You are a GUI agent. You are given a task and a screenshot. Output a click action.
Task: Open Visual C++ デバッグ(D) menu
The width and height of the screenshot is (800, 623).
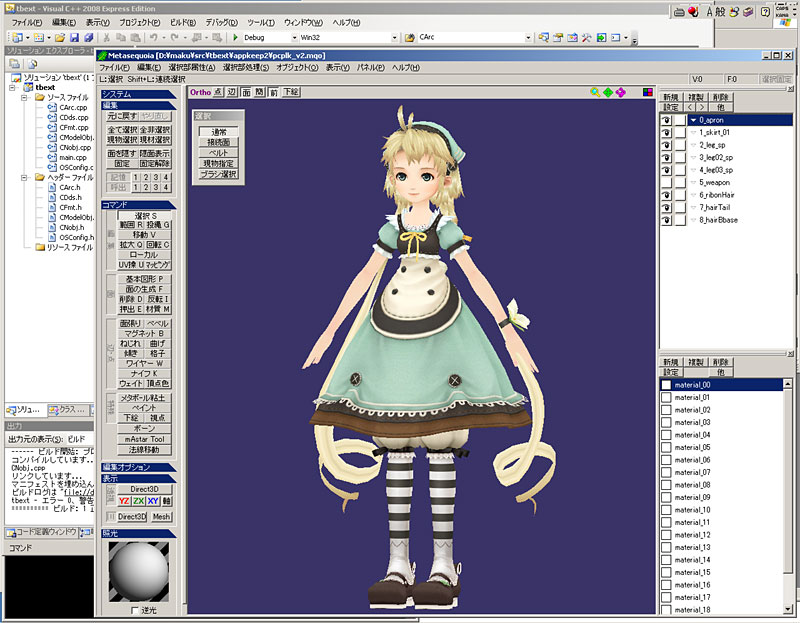(221, 23)
